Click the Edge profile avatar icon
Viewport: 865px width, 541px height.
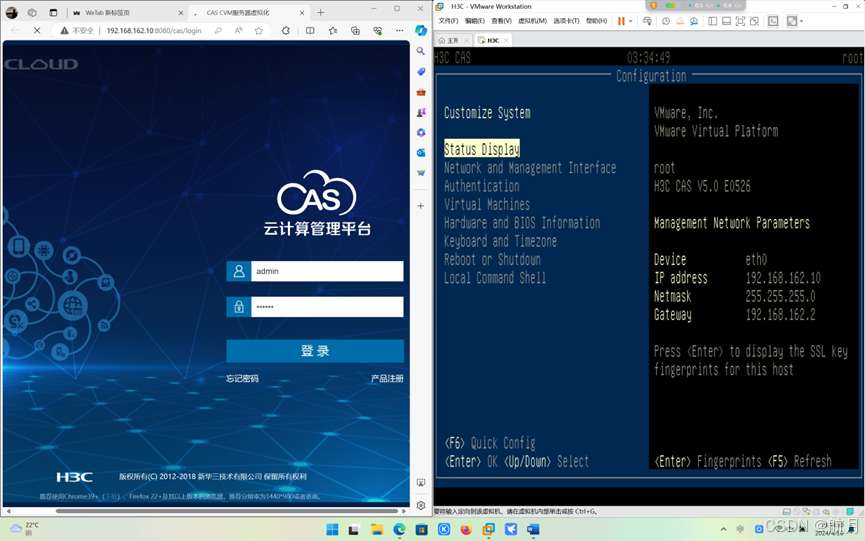click(x=12, y=12)
